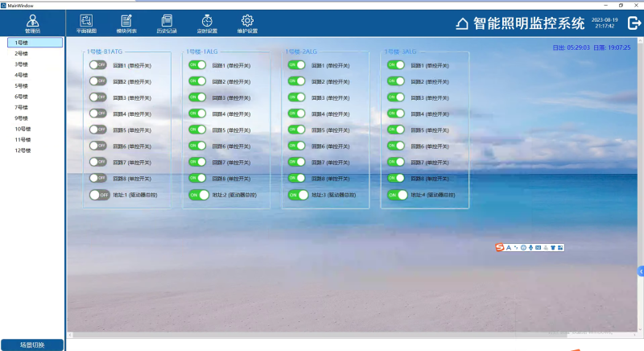Expand the side panel arrow on right edge
The height and width of the screenshot is (351, 644).
(641, 272)
